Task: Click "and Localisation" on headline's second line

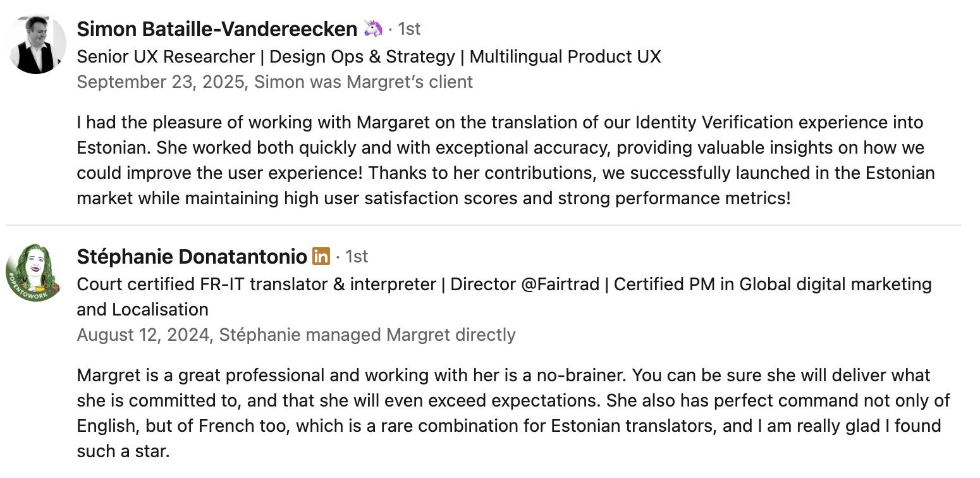Action: tap(142, 309)
